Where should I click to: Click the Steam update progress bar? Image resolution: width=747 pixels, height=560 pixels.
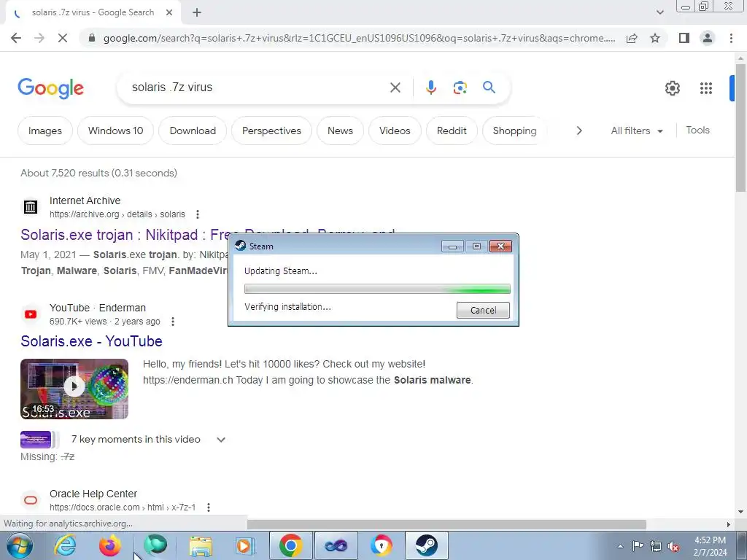tap(377, 289)
